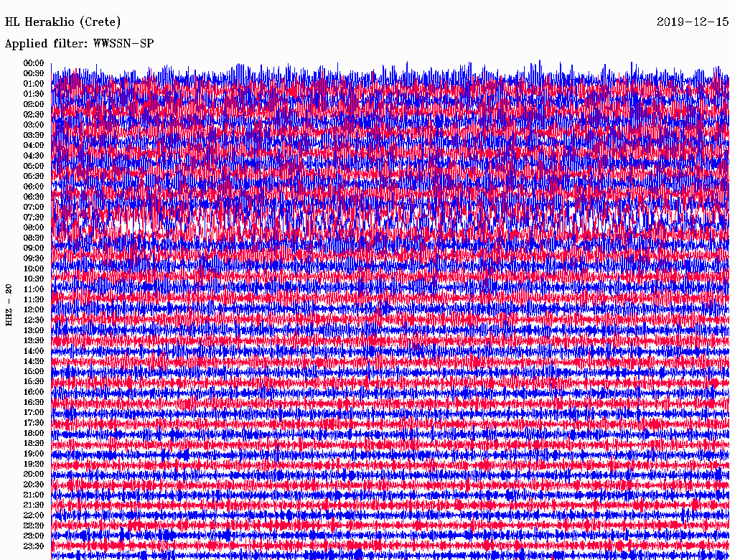This screenshot has width=735, height=560.
Task: Click the 17:00 time label
Action: (34, 413)
